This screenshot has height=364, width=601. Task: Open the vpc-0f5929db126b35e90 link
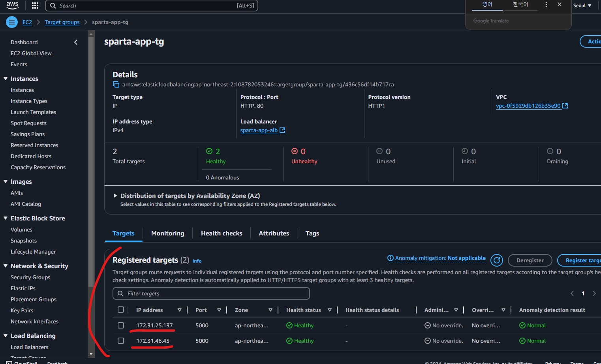click(x=528, y=106)
